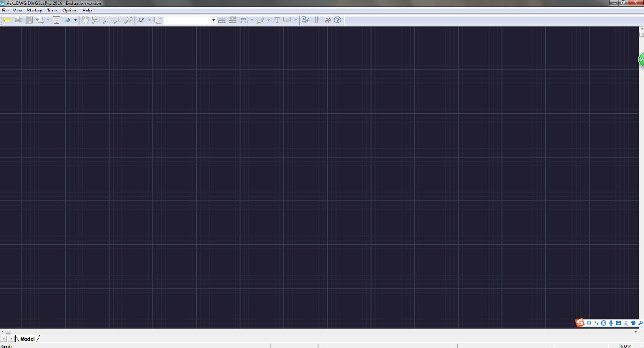Screen dimensions: 644x348
Task: Click the layer manager icon beside the combo box
Action: coord(159,20)
